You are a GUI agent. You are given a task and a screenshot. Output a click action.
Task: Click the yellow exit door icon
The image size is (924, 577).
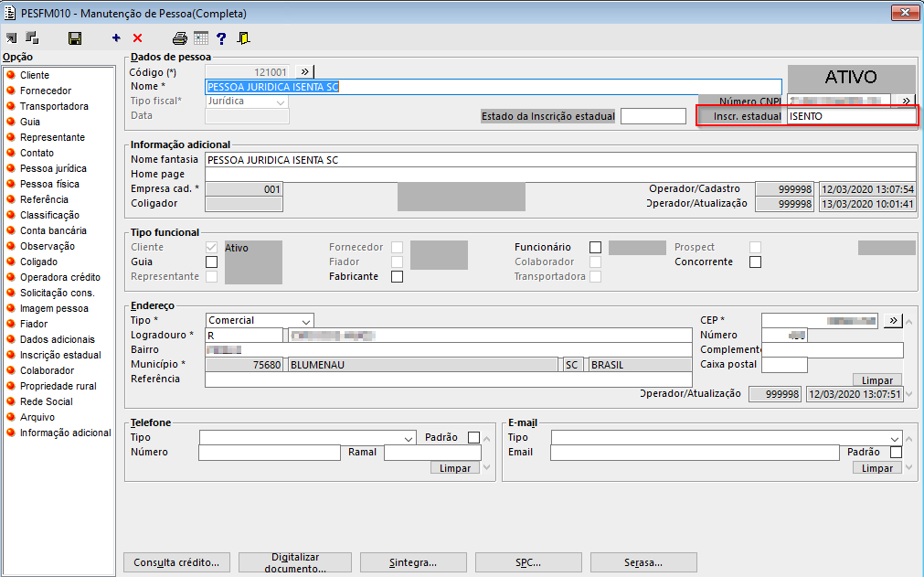243,38
